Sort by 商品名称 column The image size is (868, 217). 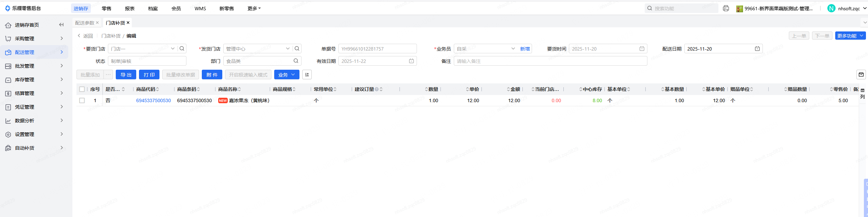tap(239, 89)
